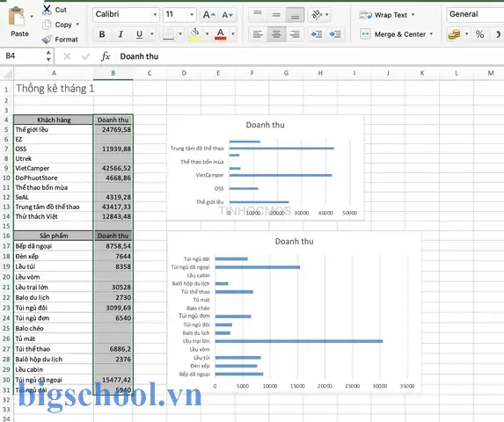Open font color palette arrow

[x=233, y=33]
